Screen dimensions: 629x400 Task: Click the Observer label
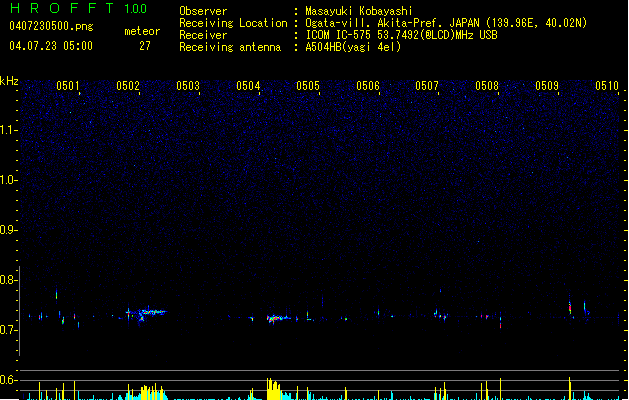pyautogui.click(x=203, y=11)
